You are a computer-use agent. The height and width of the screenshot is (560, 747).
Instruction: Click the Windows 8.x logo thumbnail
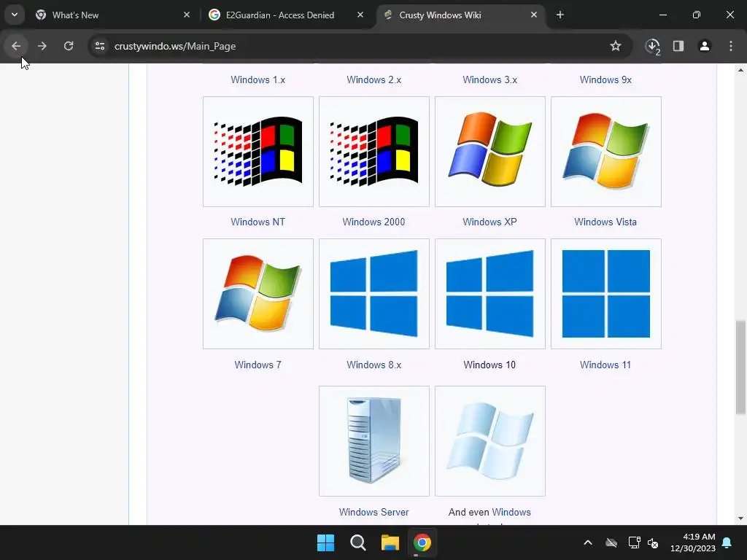374,294
